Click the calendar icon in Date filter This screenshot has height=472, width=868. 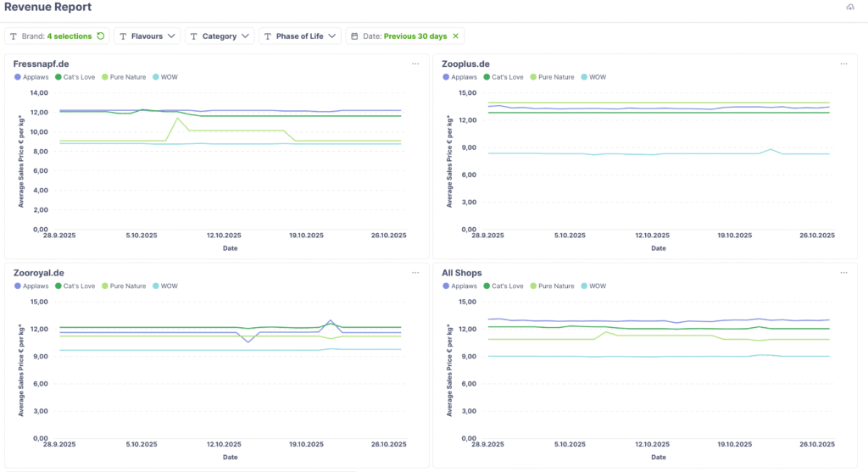(354, 36)
